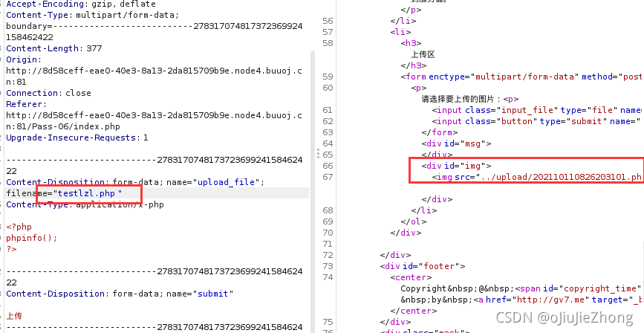Click the input class="input_file" line

(537, 110)
